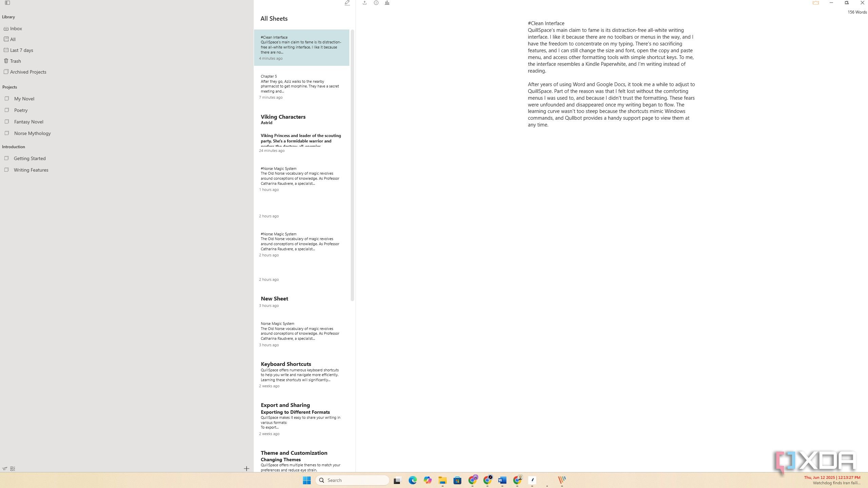The width and height of the screenshot is (868, 488).
Task: Open Microsoft Store from taskbar
Action: point(457,480)
